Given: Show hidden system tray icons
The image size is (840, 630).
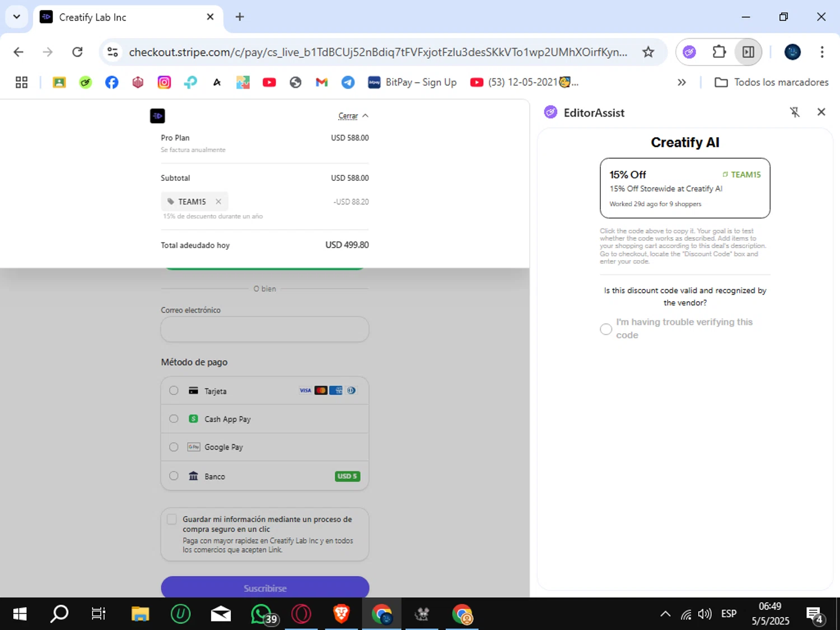Looking at the screenshot, I should (665, 614).
